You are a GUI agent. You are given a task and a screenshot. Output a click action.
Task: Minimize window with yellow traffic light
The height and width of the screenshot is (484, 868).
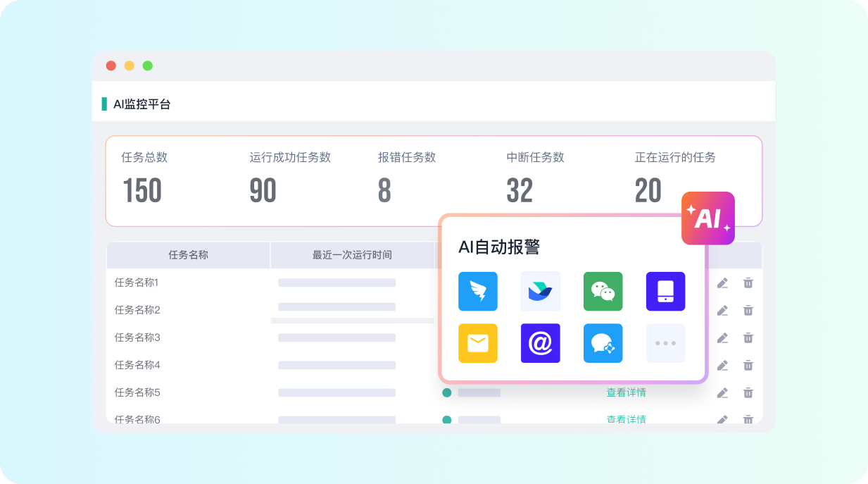point(130,66)
